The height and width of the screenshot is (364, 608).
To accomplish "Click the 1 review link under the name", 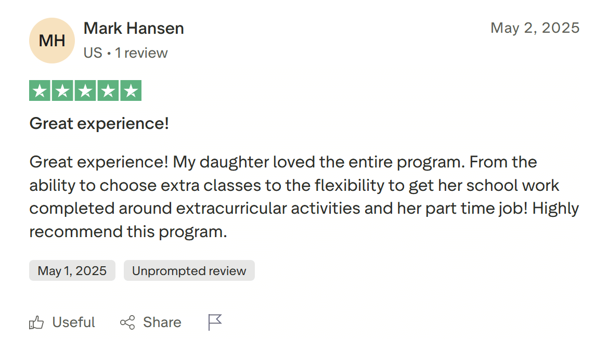I will point(141,53).
